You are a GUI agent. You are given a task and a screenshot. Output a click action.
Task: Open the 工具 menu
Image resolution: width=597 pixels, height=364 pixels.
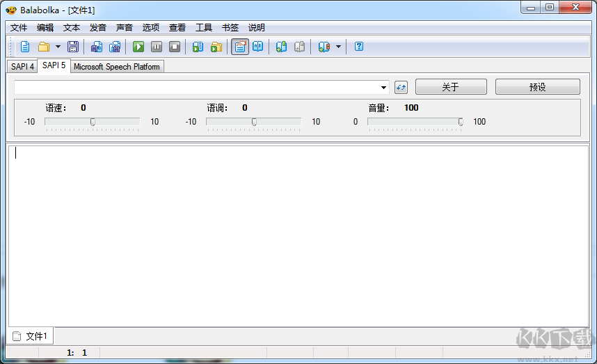(204, 28)
